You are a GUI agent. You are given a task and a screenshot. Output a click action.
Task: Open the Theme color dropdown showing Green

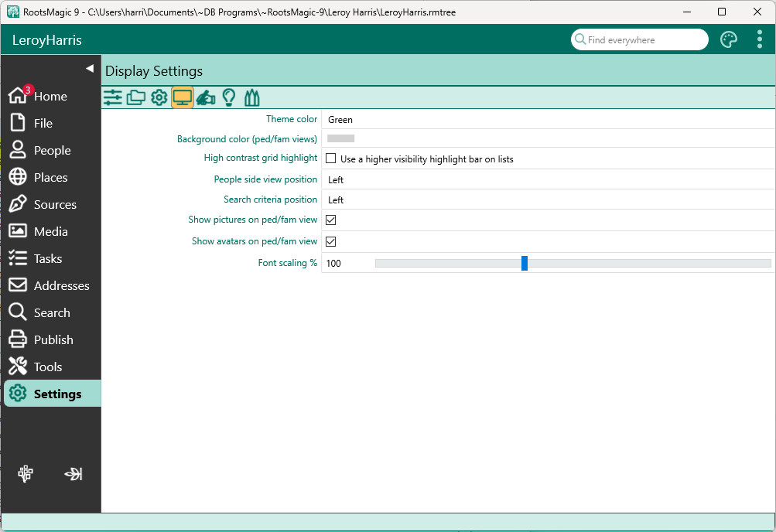[547, 120]
